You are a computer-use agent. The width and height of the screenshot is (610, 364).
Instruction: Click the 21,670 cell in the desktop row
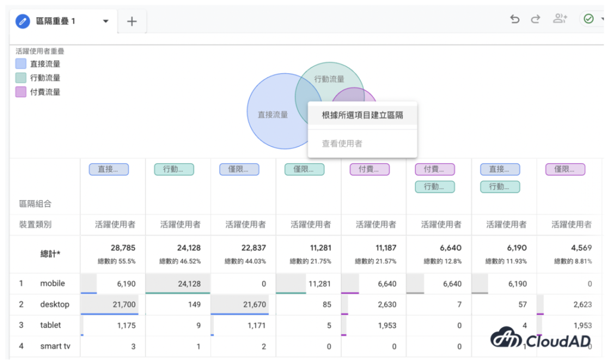(x=254, y=304)
